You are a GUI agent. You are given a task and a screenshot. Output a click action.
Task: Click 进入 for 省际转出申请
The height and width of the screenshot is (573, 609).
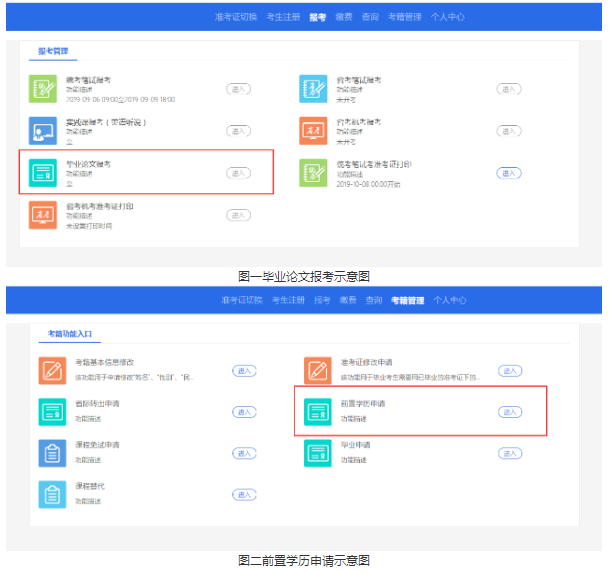[244, 412]
